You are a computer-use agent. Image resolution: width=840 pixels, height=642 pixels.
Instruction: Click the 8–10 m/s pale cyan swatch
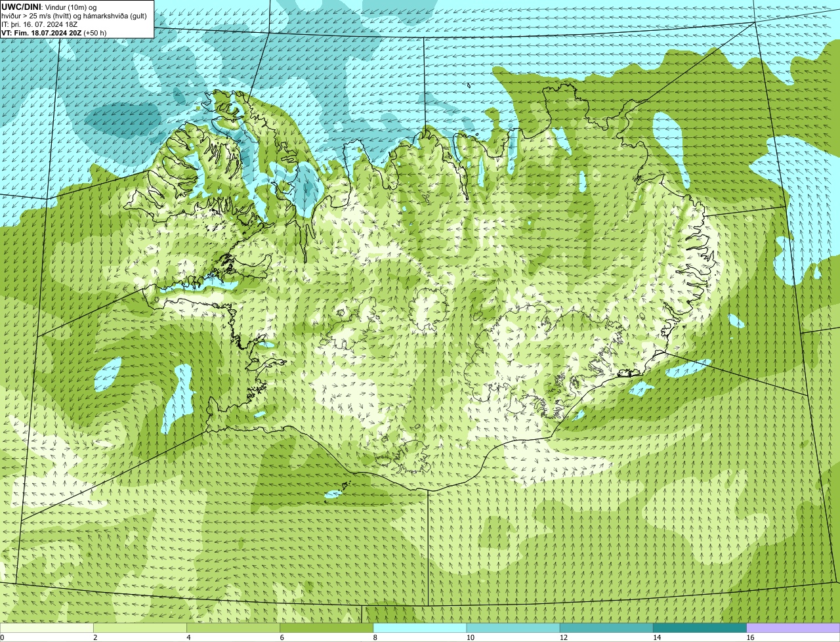coord(420,628)
